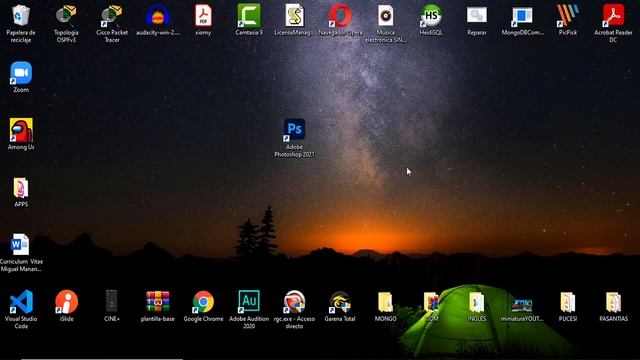The image size is (640, 360).
Task: Select the CINE+ desktop icon
Action: click(x=111, y=301)
